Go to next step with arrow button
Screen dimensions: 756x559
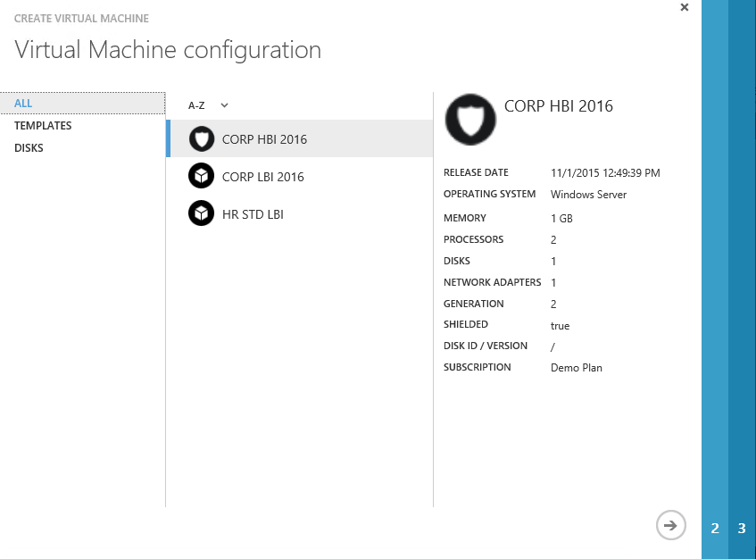(x=670, y=525)
